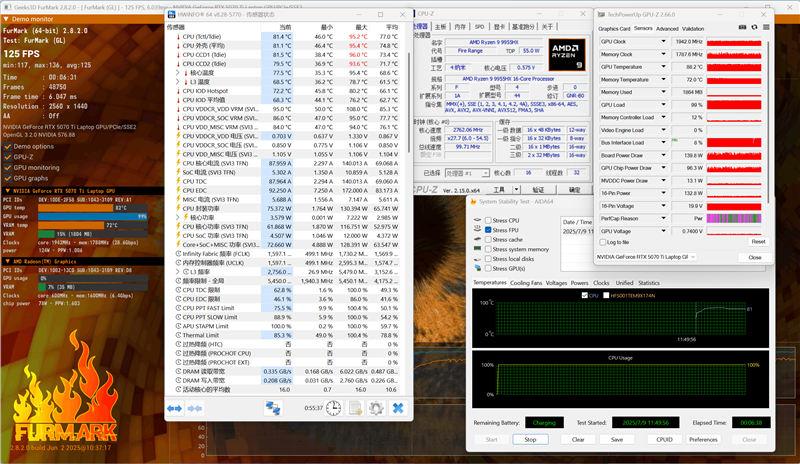Click chip icon beside Stress FPU
800x464 pixels.
click(x=478, y=230)
